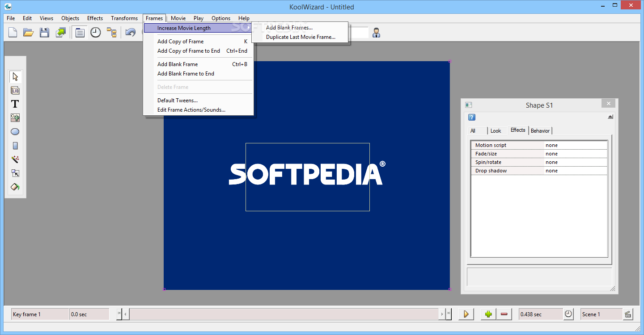Image resolution: width=644 pixels, height=335 pixels.
Task: Open the Effects menu
Action: (95, 18)
